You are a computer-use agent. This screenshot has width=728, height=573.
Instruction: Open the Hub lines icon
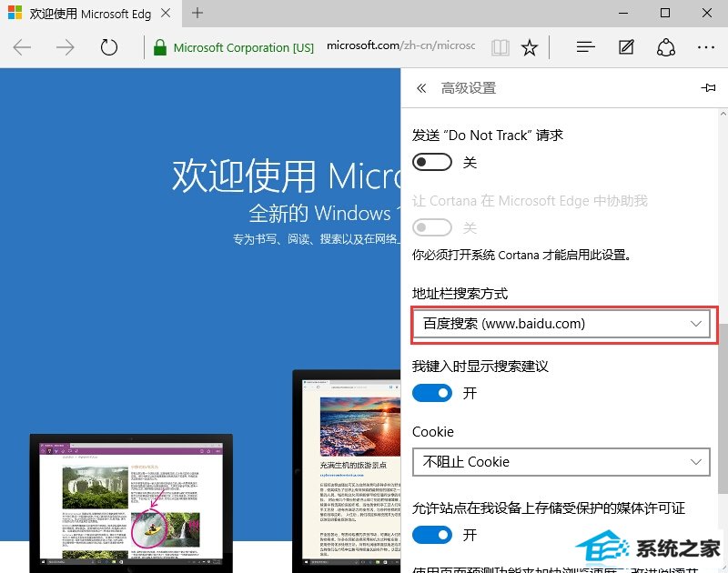[585, 47]
